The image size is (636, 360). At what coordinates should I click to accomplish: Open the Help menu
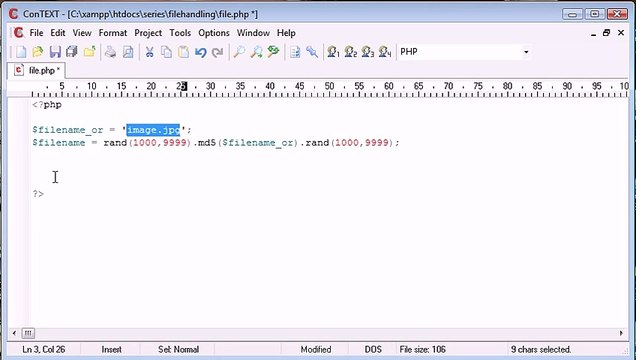tap(286, 33)
